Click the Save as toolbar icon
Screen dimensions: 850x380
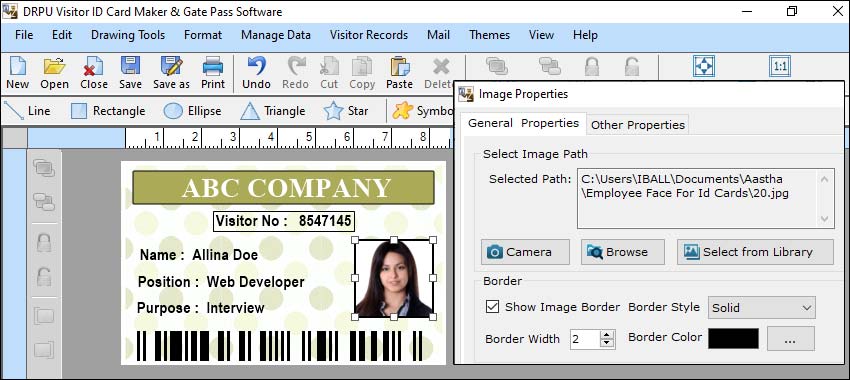click(x=171, y=73)
